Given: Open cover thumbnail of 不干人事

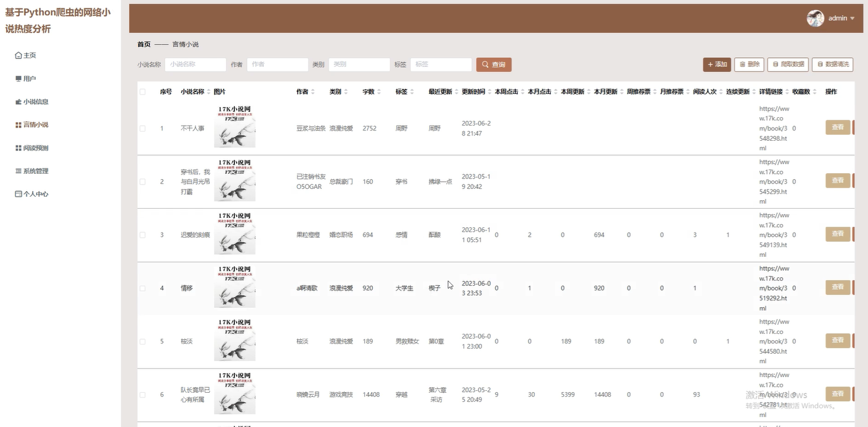Looking at the screenshot, I should pyautogui.click(x=234, y=126).
